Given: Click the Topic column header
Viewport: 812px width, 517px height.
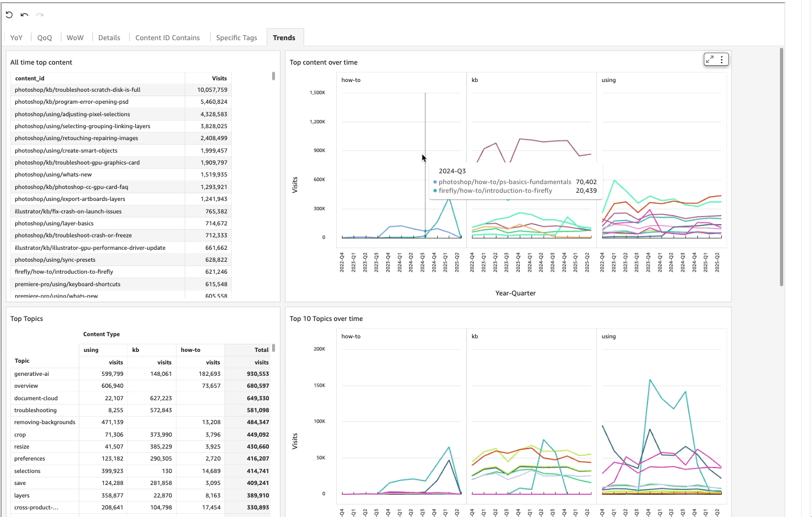Looking at the screenshot, I should point(22,361).
